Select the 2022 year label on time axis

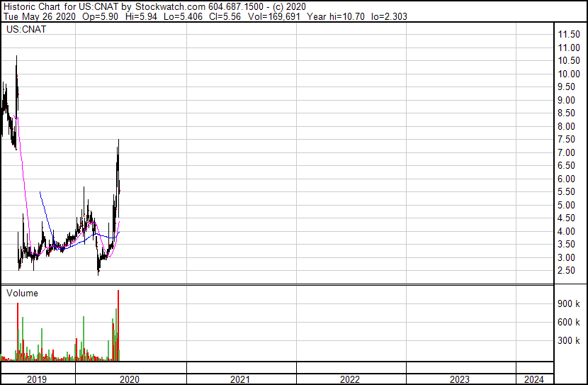click(x=350, y=379)
